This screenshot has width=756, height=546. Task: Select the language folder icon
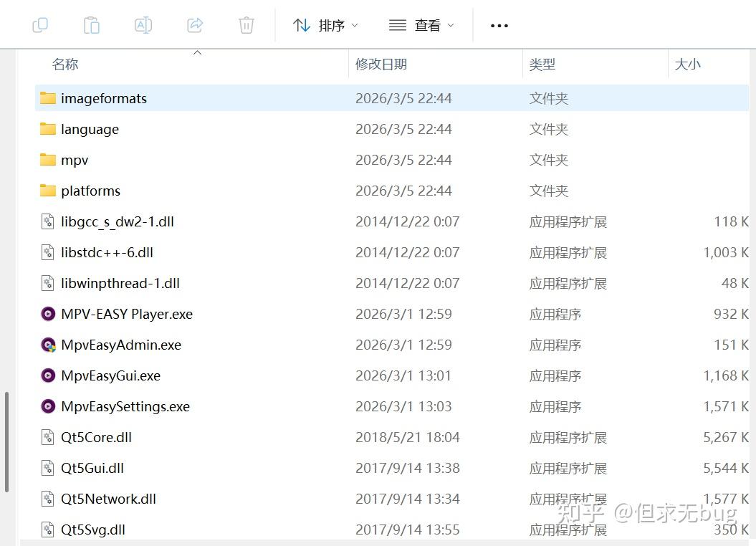tap(48, 129)
